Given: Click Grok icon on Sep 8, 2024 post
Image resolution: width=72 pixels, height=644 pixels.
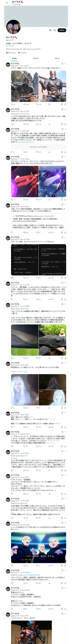Looking at the screenshot, I should click(x=62, y=204).
